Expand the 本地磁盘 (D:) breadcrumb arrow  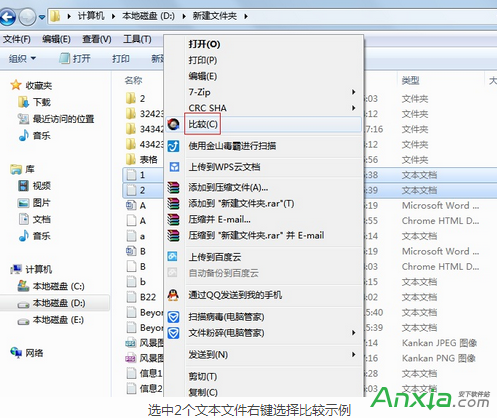click(x=184, y=16)
